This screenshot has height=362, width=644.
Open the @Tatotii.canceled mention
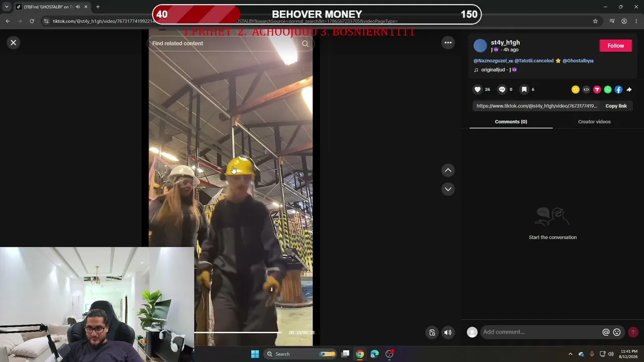pyautogui.click(x=534, y=61)
